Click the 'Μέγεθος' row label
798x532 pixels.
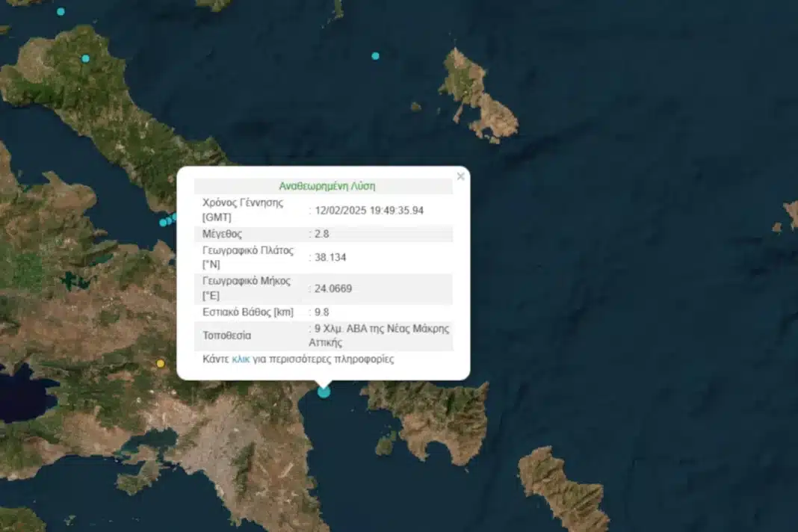click(222, 234)
